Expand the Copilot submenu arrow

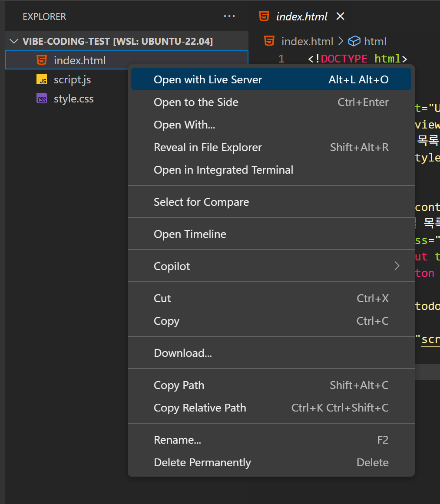(x=396, y=266)
